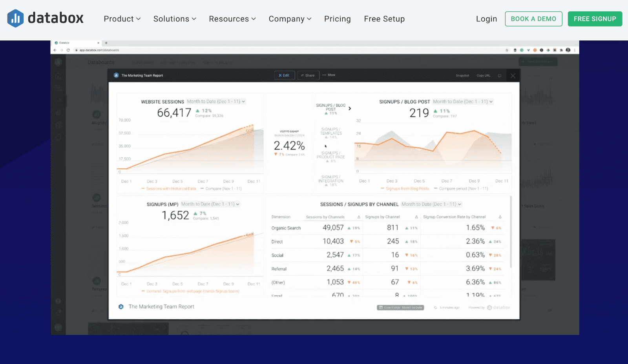Viewport: 628px width, 364px height.
Task: Click the fullscreen display icon
Action: point(500,76)
